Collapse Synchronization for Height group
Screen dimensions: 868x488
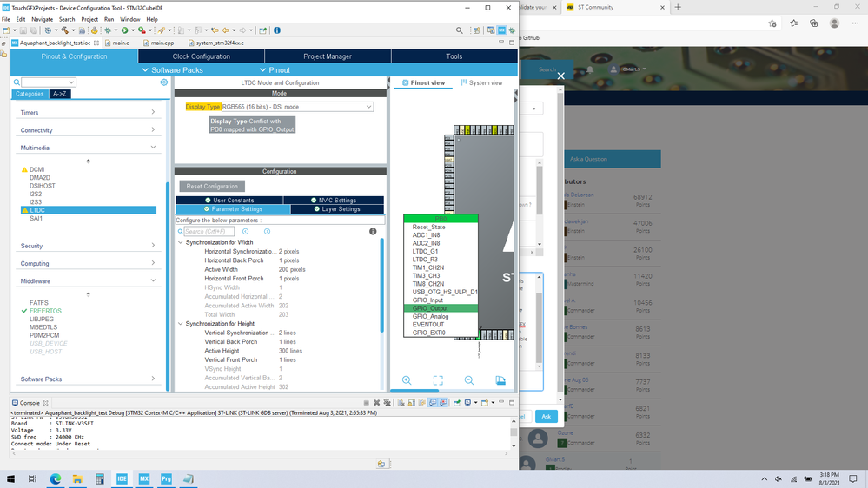pyautogui.click(x=181, y=324)
